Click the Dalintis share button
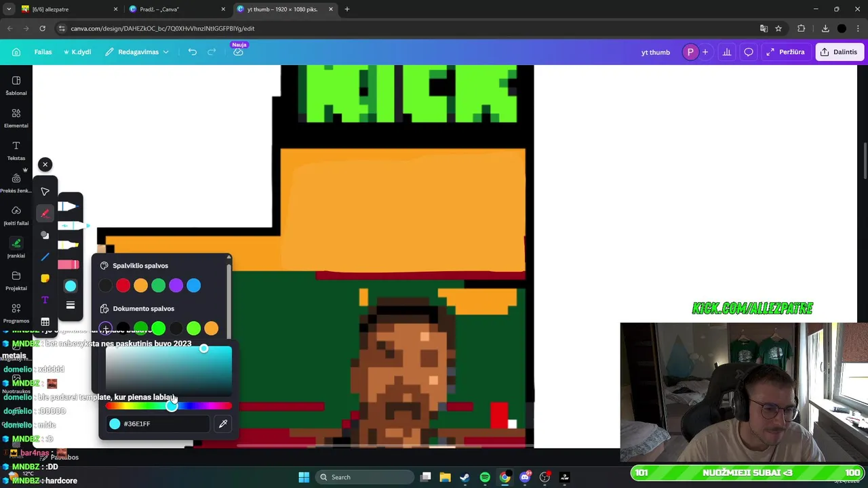This screenshot has height=488, width=868. [x=839, y=52]
